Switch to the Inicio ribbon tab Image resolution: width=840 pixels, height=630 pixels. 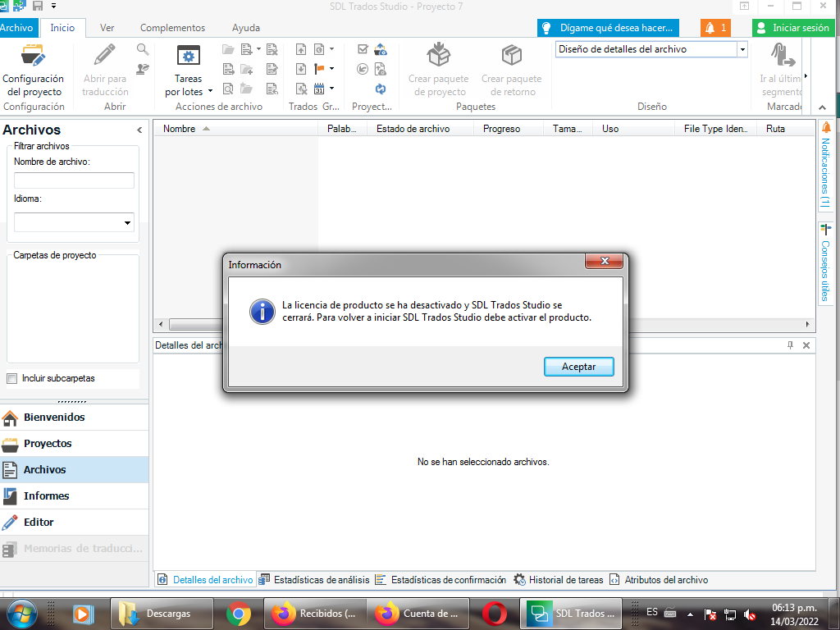pos(62,28)
